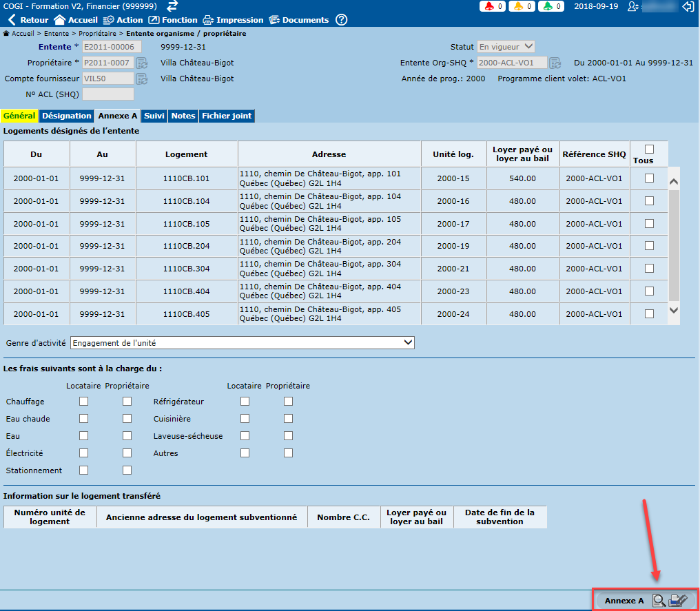Click the Annexe A print icon
Viewport: 700px width, 611px height.
[x=678, y=601]
